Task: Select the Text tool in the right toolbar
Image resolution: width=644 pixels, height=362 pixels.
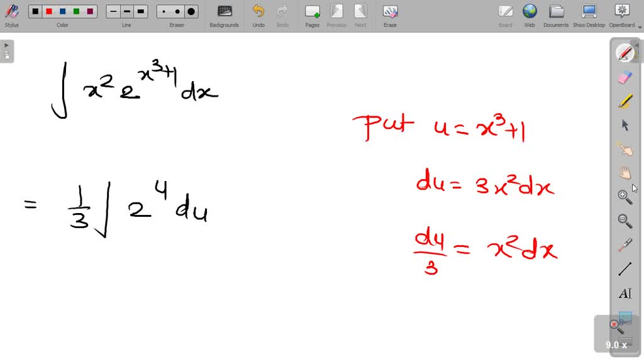Action: 624,293
